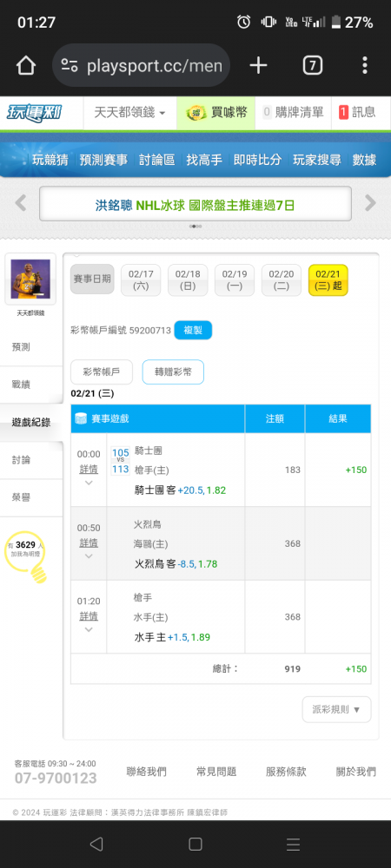Tap the user avatar thumbnail

(x=30, y=279)
